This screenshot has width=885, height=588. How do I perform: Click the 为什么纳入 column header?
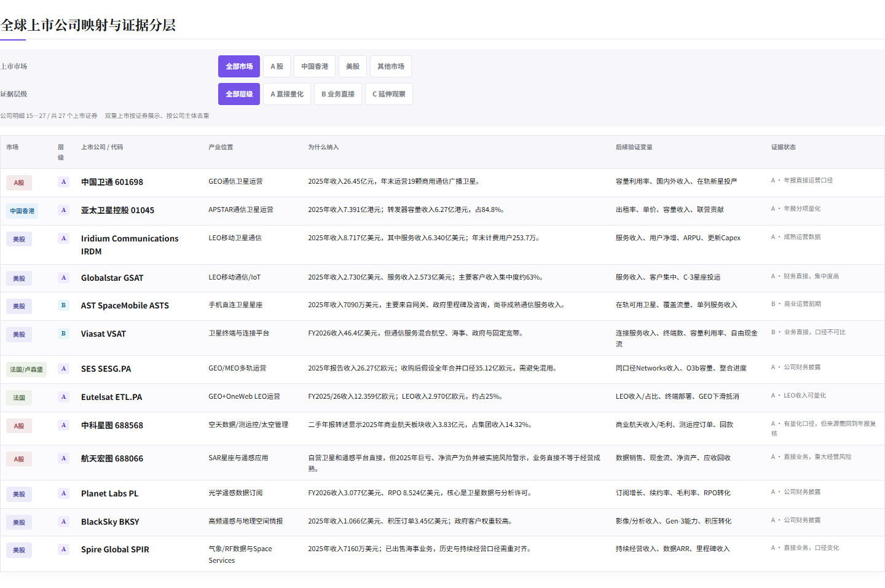tap(323, 147)
